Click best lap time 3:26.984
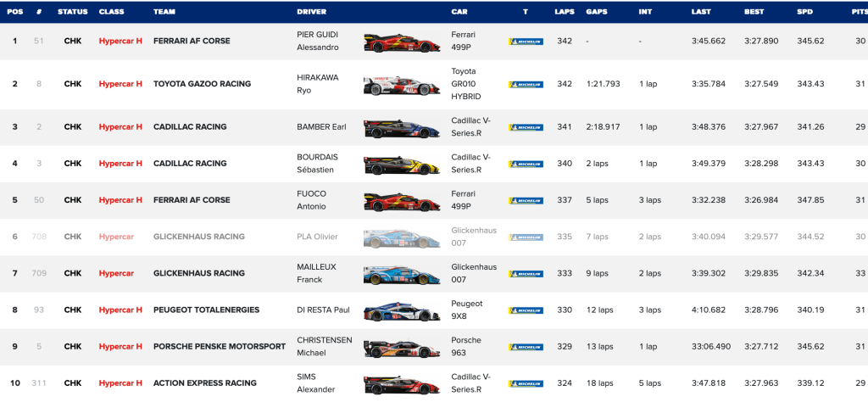Screen dimensions: 868x402 [761, 200]
